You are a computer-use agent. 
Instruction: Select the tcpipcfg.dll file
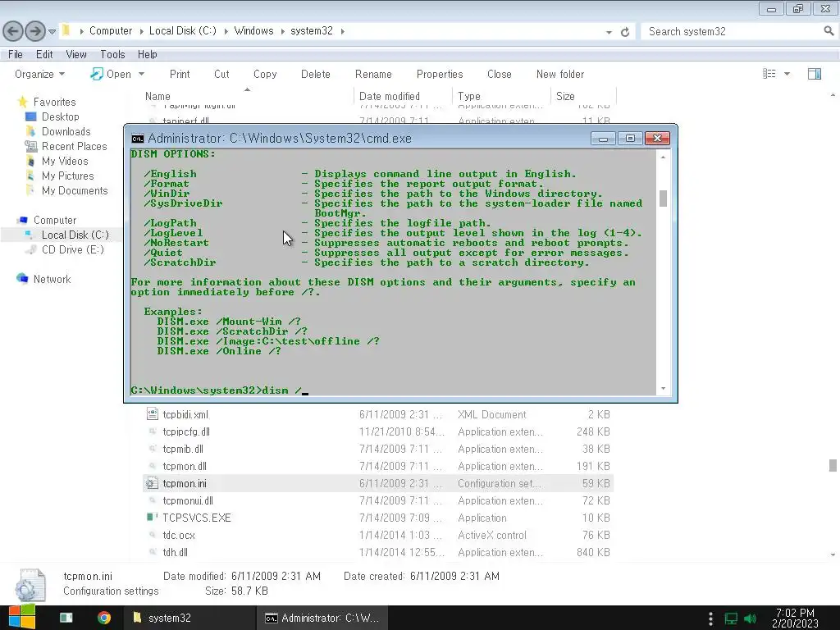(x=186, y=431)
